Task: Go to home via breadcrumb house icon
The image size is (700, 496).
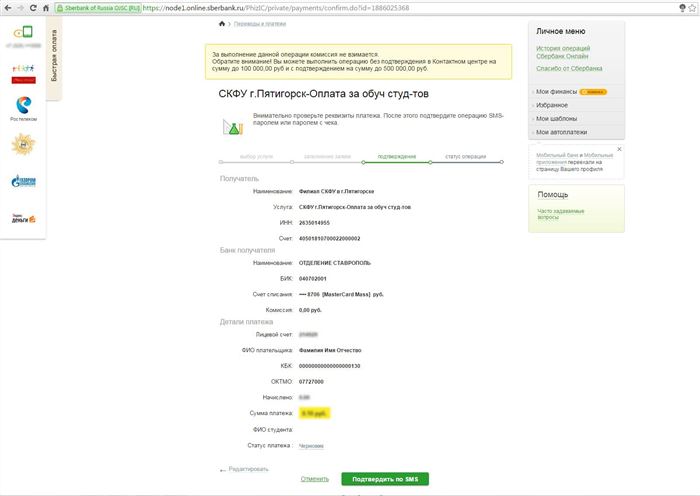Action: click(x=222, y=24)
